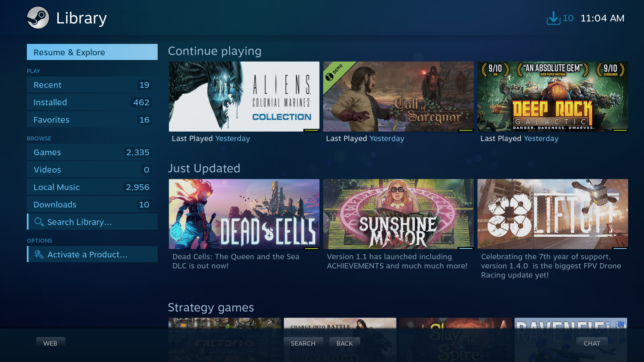This screenshot has width=644, height=362.
Task: Open the downloads indicator icon
Action: tap(552, 18)
